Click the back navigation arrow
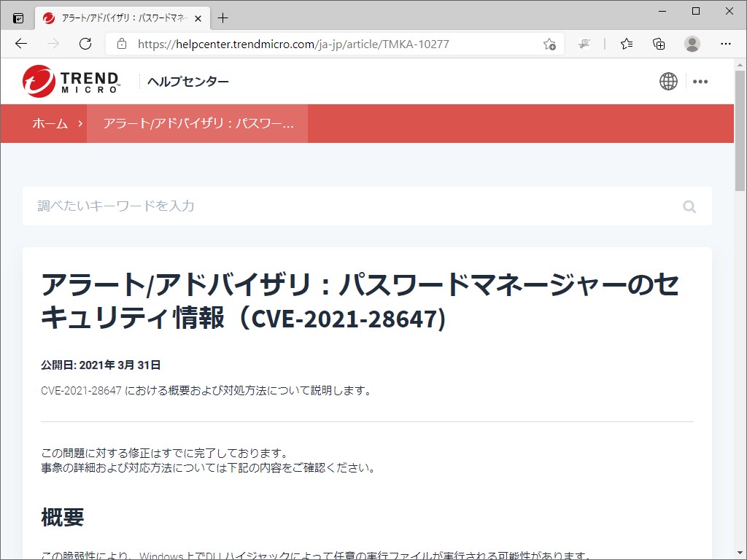The image size is (747, 560). (20, 44)
